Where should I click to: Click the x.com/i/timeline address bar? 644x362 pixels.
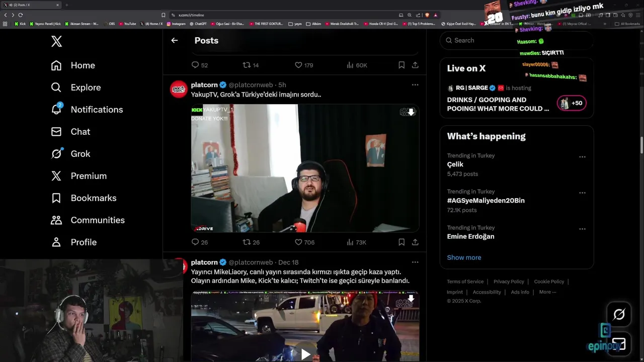click(x=282, y=15)
